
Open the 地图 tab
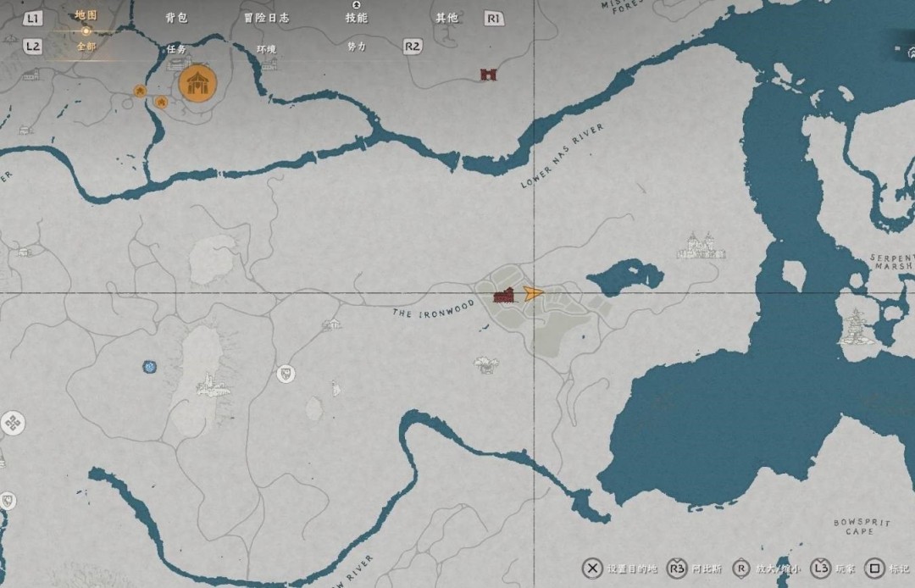pos(86,16)
